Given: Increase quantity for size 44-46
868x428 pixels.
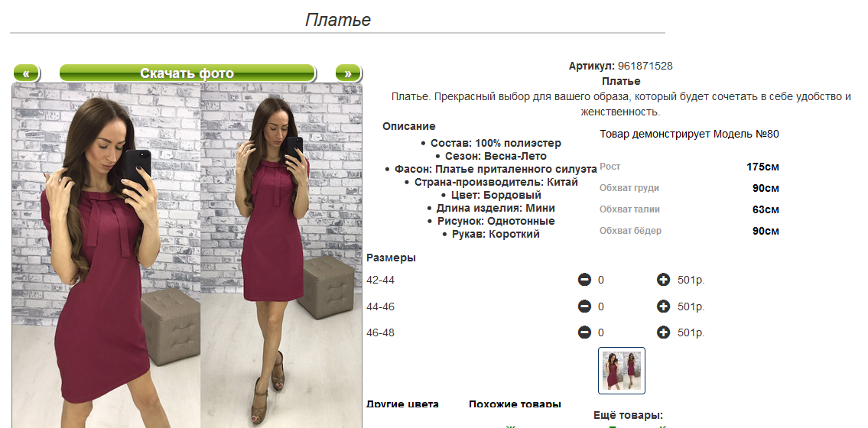Looking at the screenshot, I should tap(663, 306).
